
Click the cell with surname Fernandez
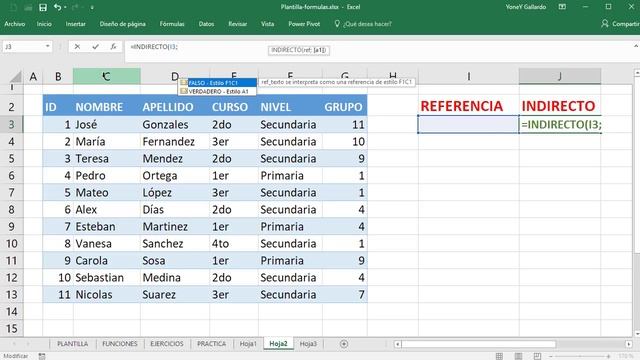pos(175,142)
